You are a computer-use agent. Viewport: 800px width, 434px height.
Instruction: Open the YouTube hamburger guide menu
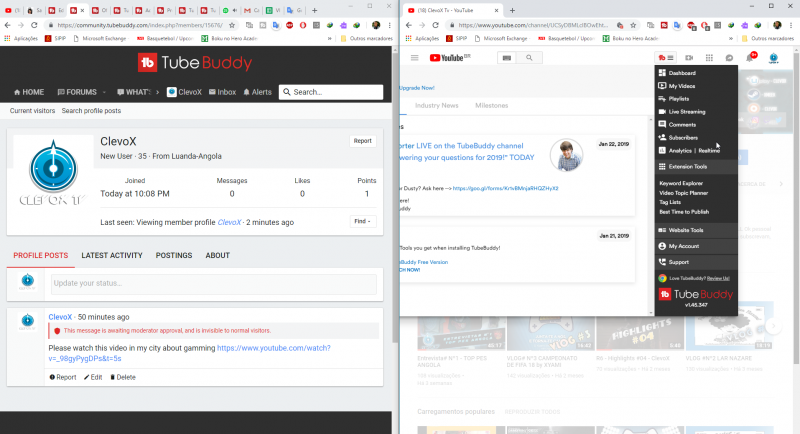click(x=414, y=58)
